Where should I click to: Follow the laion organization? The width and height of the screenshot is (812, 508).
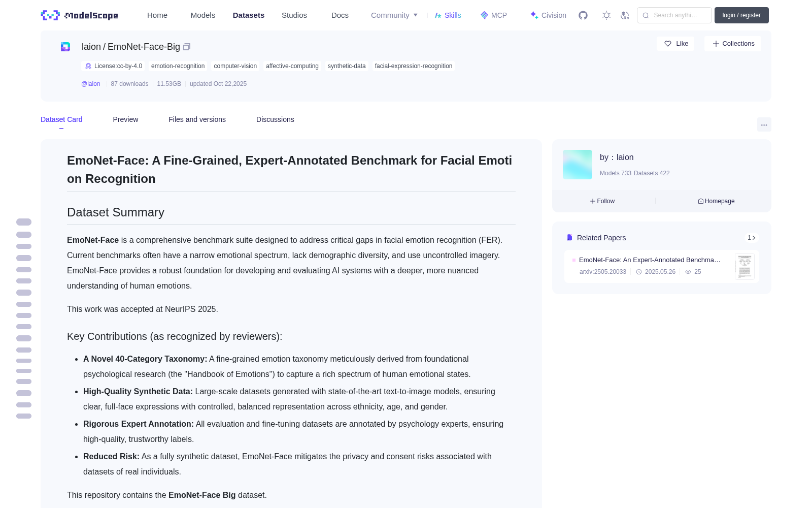(602, 201)
